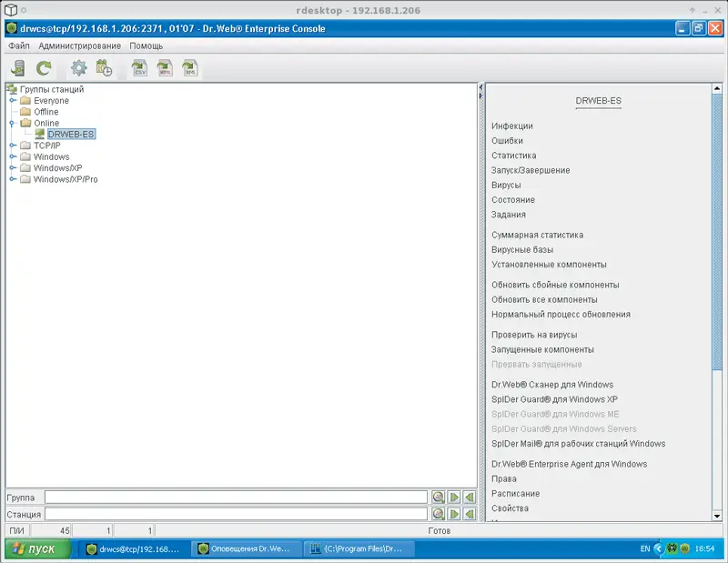The image size is (728, 563).
Task: Click Обновить сбойные компоненты
Action: click(555, 285)
